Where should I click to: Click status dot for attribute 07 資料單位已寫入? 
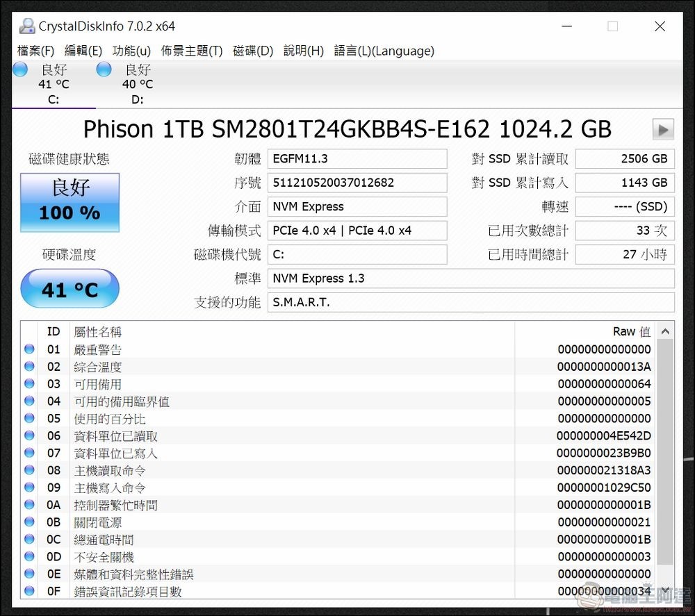pos(30,453)
